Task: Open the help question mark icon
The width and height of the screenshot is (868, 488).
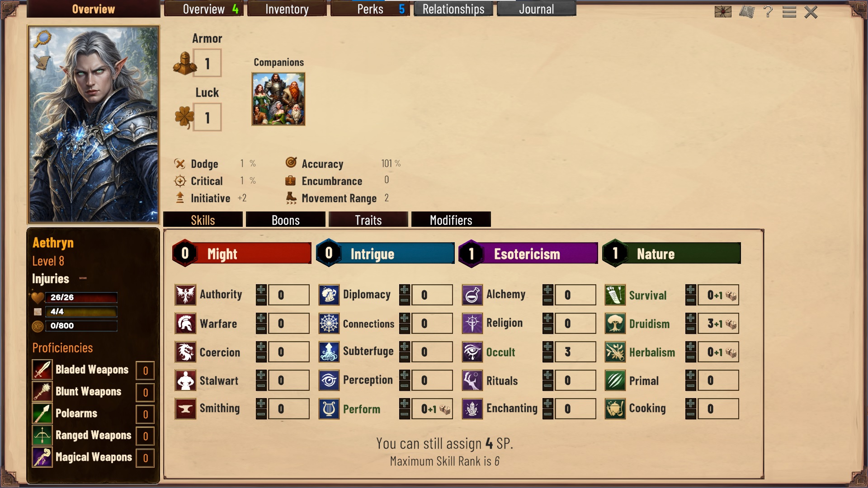Action: 768,12
